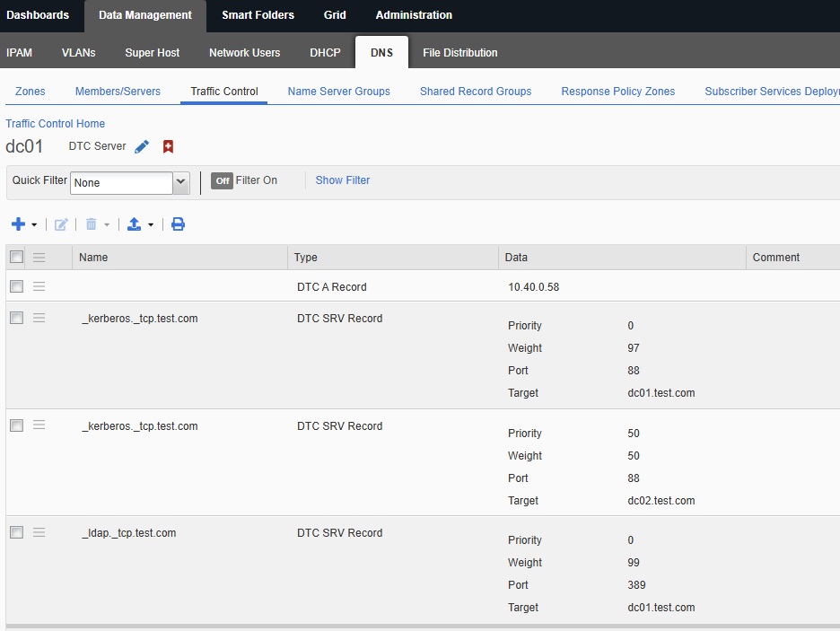Click the blue plus Add icon
840x631 pixels.
pyautogui.click(x=18, y=223)
